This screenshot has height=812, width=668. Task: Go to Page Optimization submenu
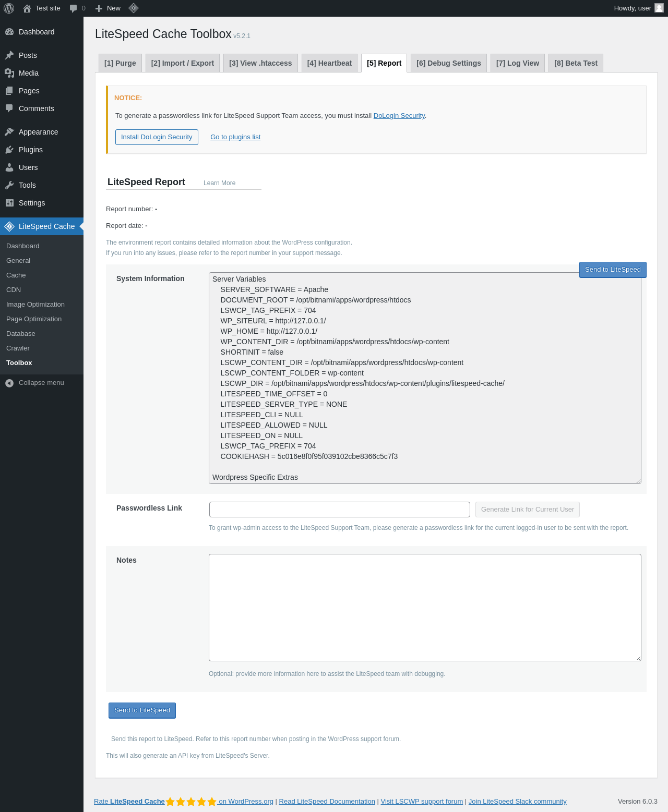pyautogui.click(x=34, y=319)
